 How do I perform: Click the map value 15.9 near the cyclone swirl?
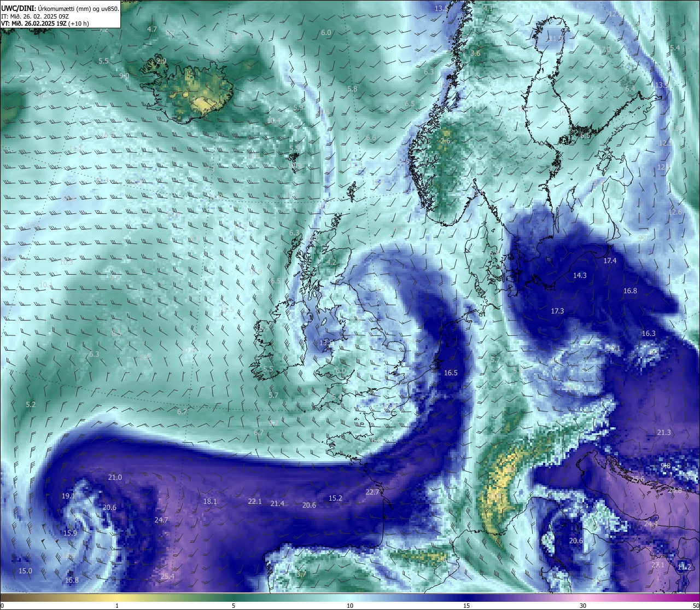coord(70,533)
